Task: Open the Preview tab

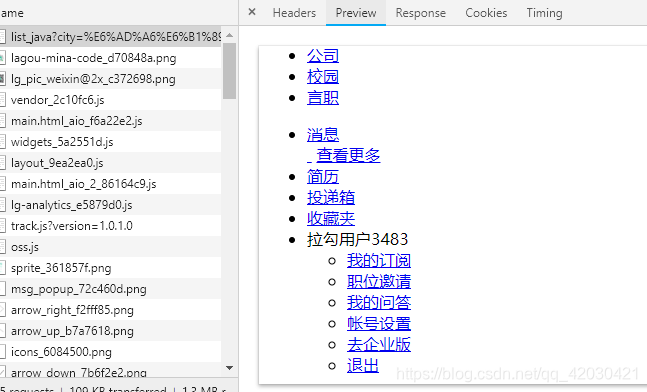Action: pyautogui.click(x=356, y=13)
